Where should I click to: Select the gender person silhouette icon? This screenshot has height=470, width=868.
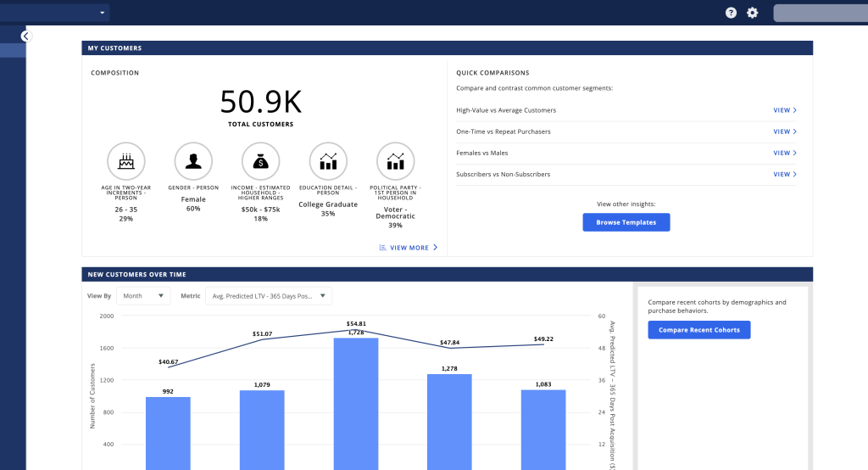pos(193,160)
